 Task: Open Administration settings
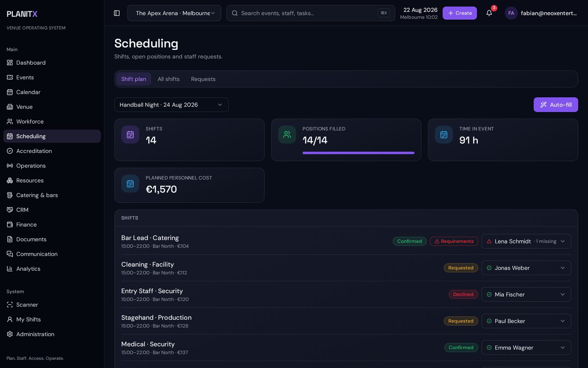tap(52, 334)
